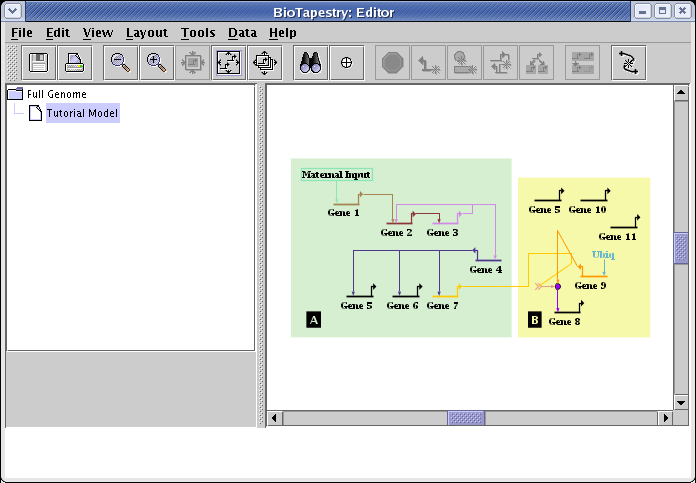The image size is (696, 483).
Task: Click the vertical scrollbar down arrow
Action: tap(681, 402)
